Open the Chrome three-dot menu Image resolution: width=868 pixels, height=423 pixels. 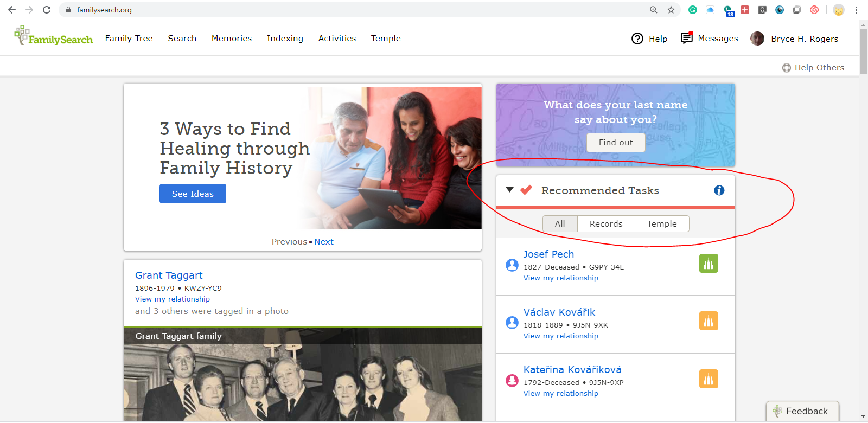point(856,10)
